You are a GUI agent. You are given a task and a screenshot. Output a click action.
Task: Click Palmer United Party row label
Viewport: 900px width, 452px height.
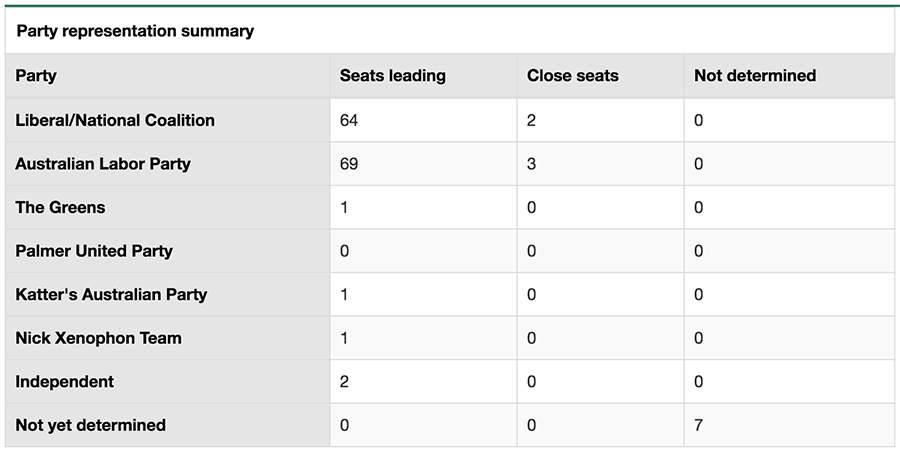click(94, 251)
